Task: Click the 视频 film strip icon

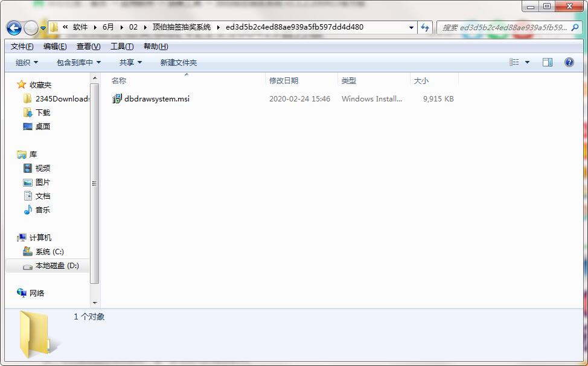Action: (28, 169)
